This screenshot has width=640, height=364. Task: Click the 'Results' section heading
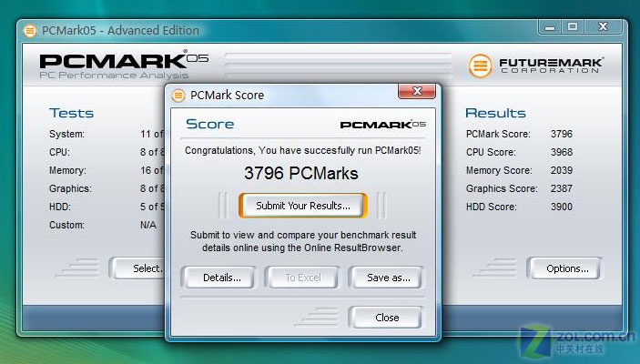click(495, 113)
